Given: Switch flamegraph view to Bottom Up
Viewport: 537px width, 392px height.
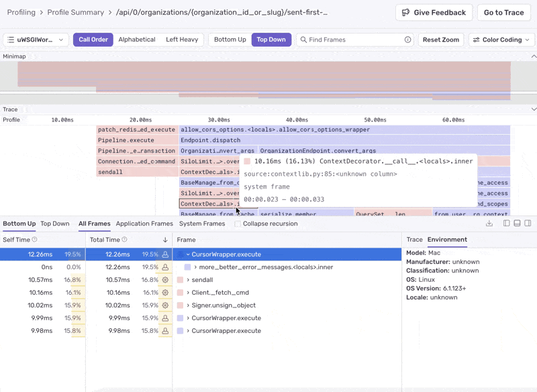Looking at the screenshot, I should [x=230, y=40].
